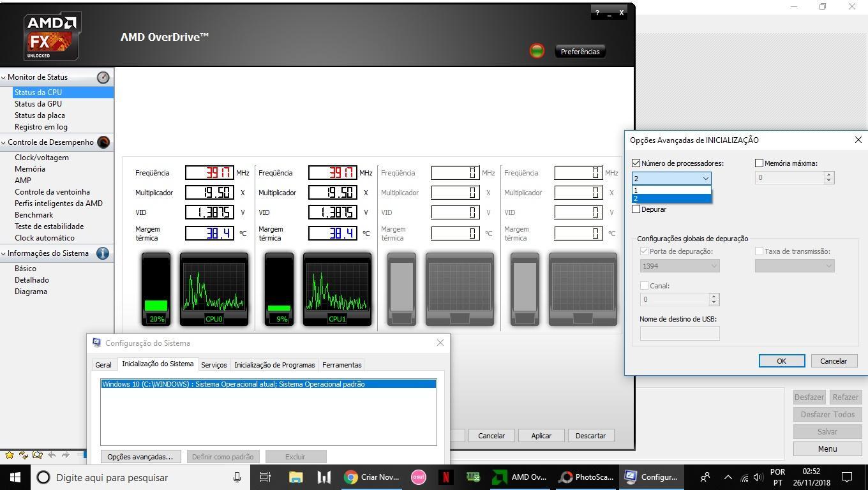Open the 1394 debug port dropdown
Viewport: 868px width, 490px height.
point(680,265)
